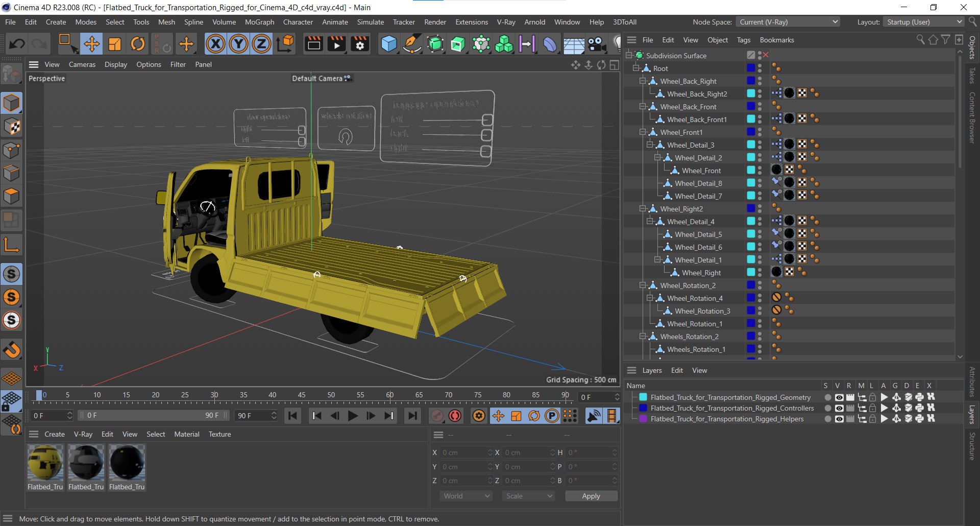Select the Rotate tool icon
Screen dimensions: 980x526
[138, 44]
